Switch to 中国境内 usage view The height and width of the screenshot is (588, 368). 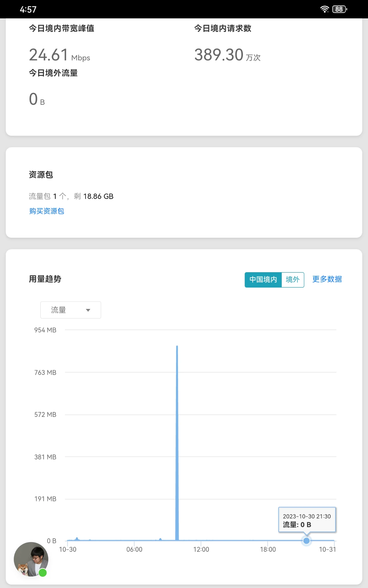tap(263, 279)
